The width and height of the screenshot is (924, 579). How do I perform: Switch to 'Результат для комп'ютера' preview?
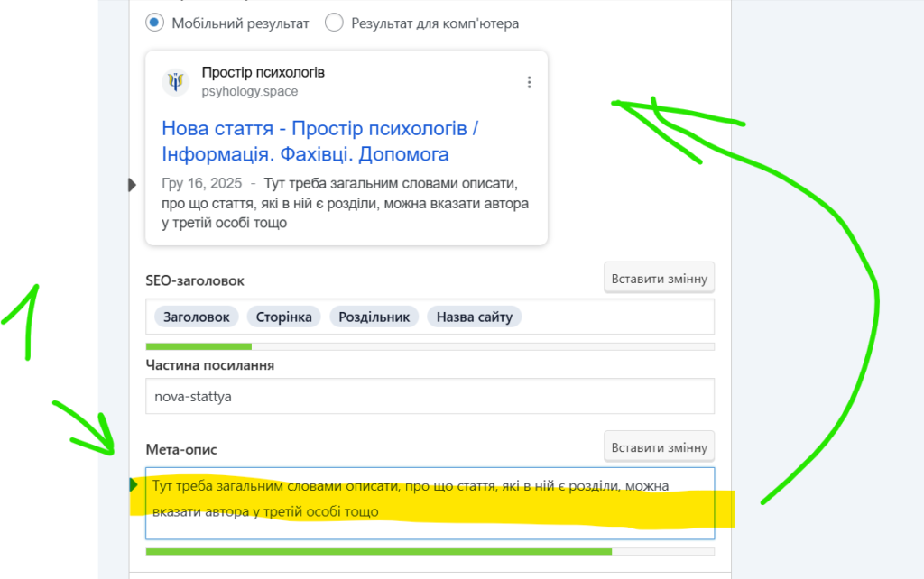click(334, 23)
